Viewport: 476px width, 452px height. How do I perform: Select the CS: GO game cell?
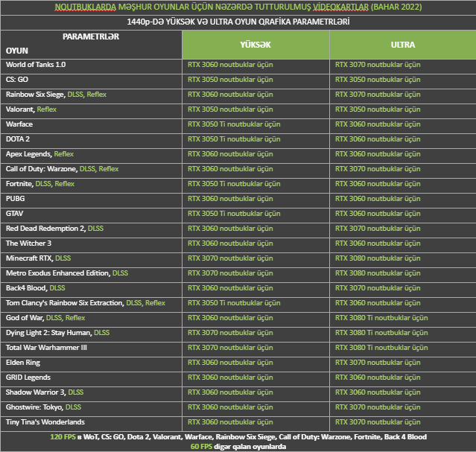[x=91, y=81]
